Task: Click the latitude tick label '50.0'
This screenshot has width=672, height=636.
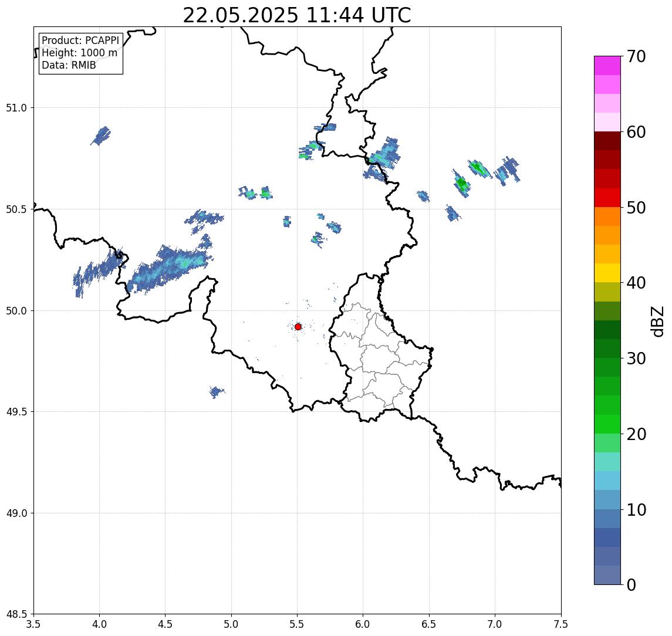Action: click(x=16, y=311)
